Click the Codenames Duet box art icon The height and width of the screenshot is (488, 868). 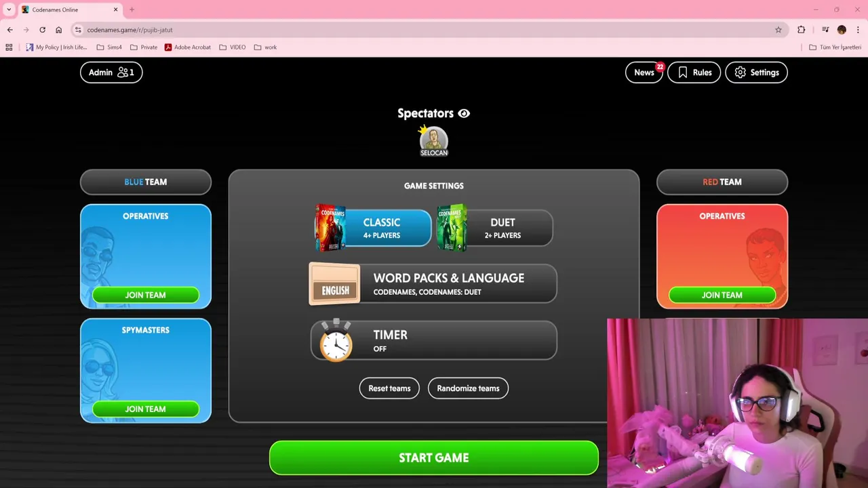(452, 228)
